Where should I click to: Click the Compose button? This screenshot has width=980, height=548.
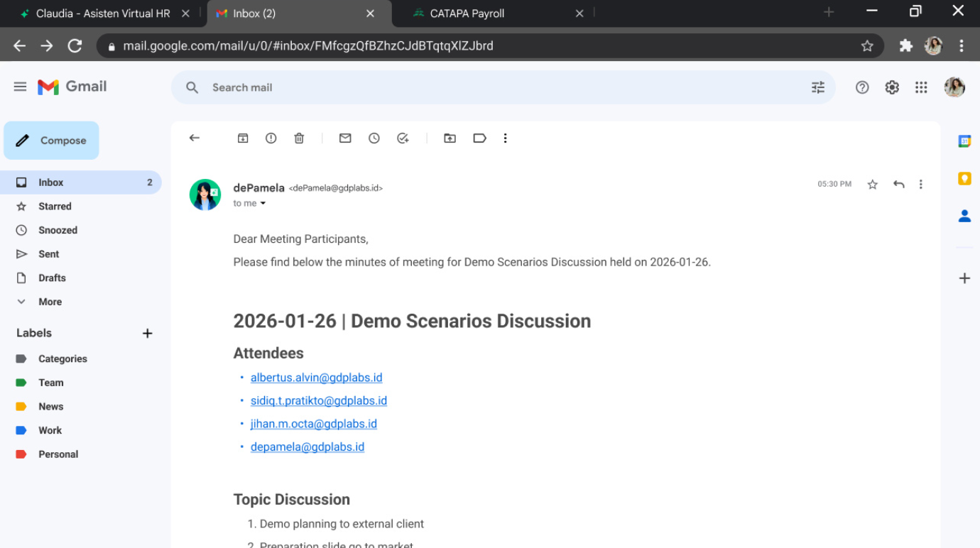click(52, 141)
